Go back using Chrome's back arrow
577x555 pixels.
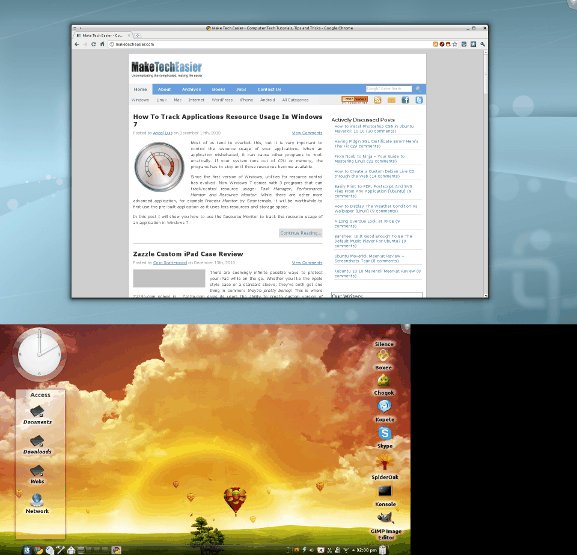click(x=77, y=44)
